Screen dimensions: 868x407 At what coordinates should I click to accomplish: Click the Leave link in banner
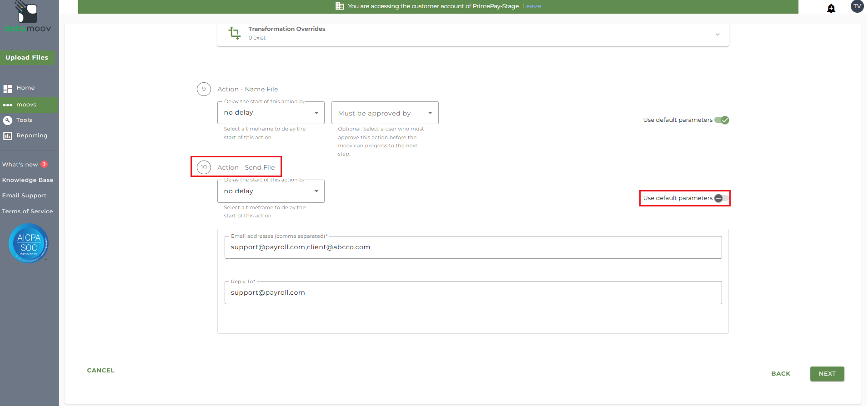tap(531, 6)
